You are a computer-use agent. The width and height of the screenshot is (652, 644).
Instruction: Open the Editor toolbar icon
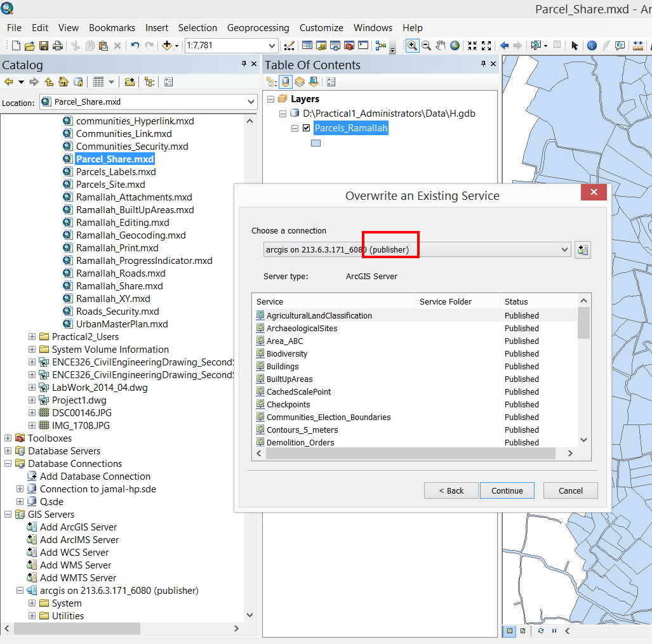pos(289,46)
